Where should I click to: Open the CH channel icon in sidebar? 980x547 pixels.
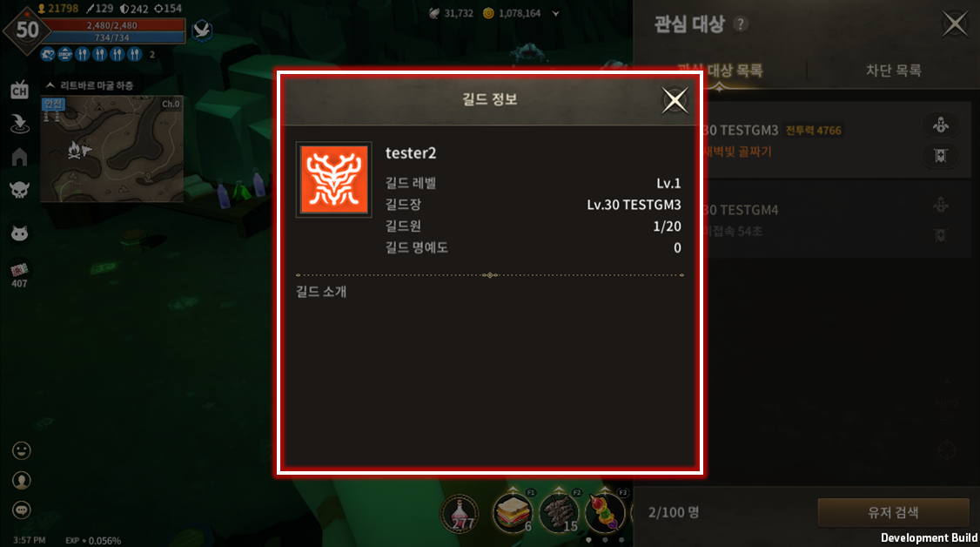(x=19, y=90)
